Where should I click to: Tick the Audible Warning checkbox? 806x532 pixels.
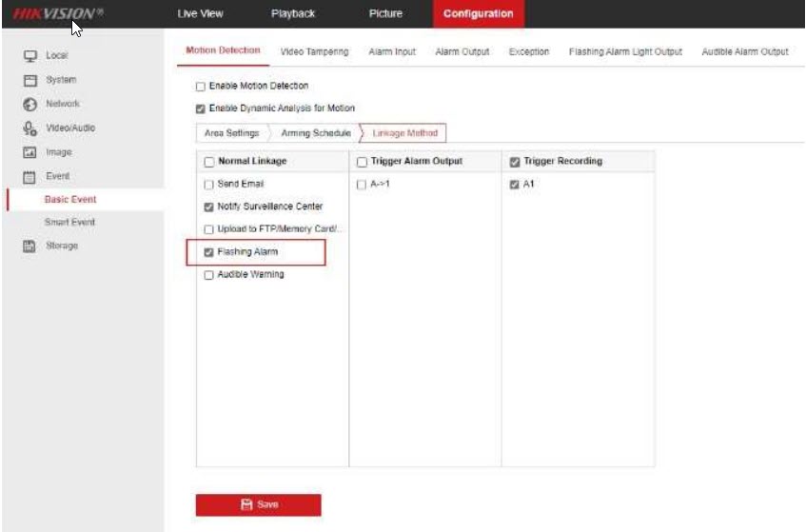[x=209, y=275]
